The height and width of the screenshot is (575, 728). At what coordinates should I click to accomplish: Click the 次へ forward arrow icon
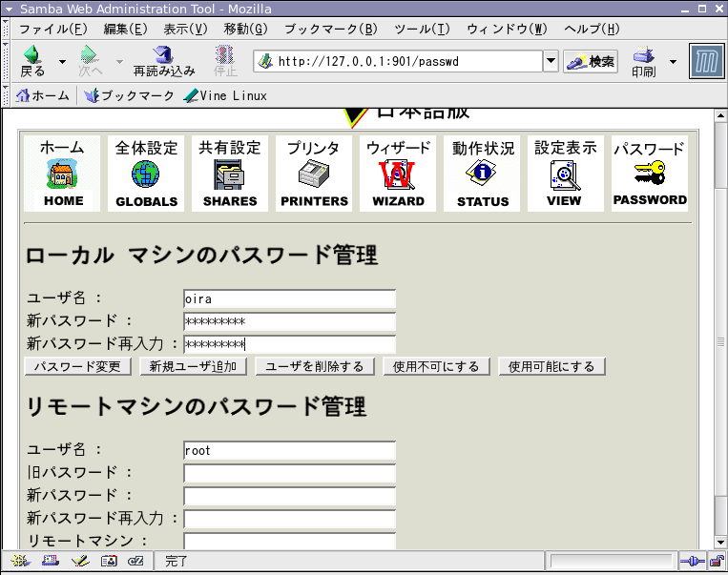(x=90, y=61)
